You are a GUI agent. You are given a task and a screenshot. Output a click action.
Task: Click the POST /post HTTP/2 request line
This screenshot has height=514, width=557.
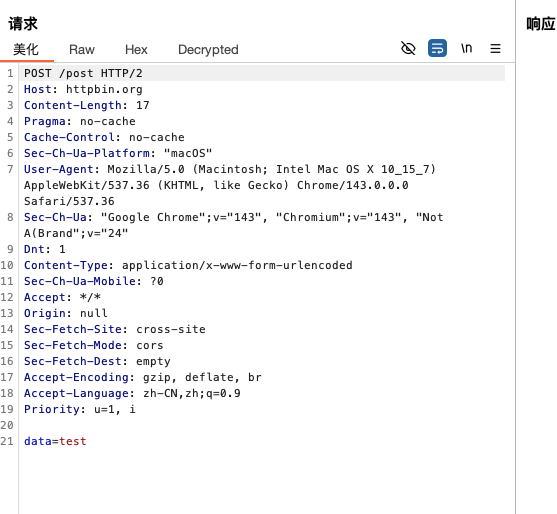pos(83,74)
